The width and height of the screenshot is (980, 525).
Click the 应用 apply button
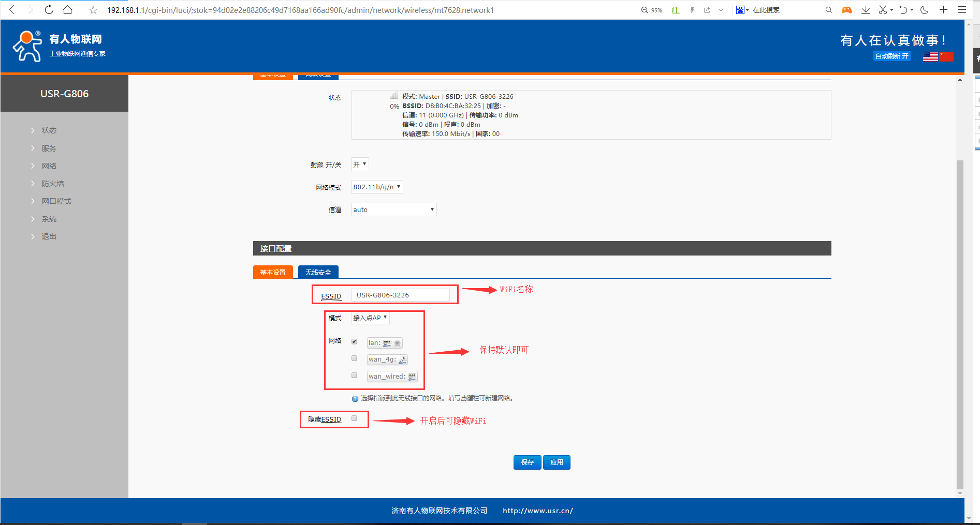click(x=557, y=462)
